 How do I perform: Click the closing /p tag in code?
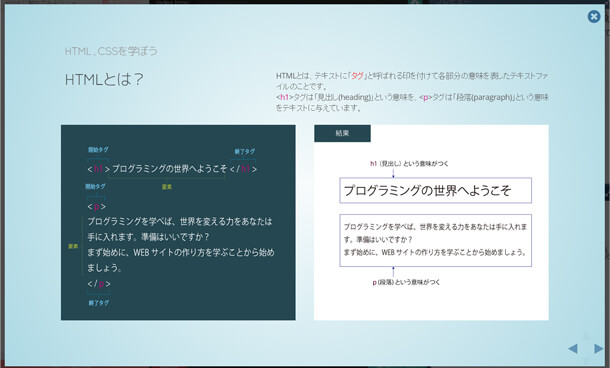[99, 284]
